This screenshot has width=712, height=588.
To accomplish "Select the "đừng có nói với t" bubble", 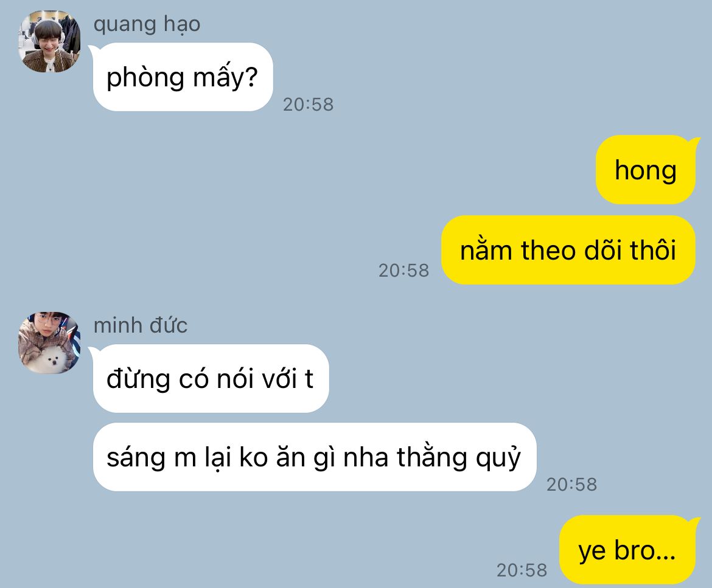I will click(211, 378).
